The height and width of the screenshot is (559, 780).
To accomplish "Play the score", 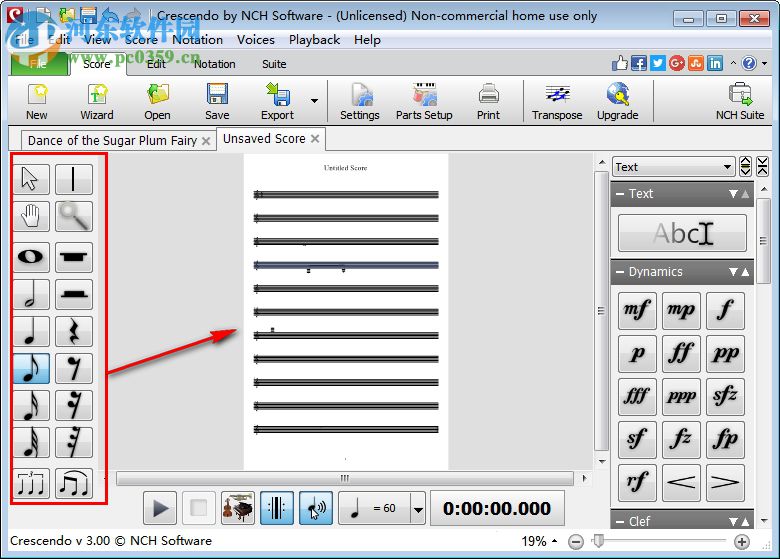I will 160,508.
